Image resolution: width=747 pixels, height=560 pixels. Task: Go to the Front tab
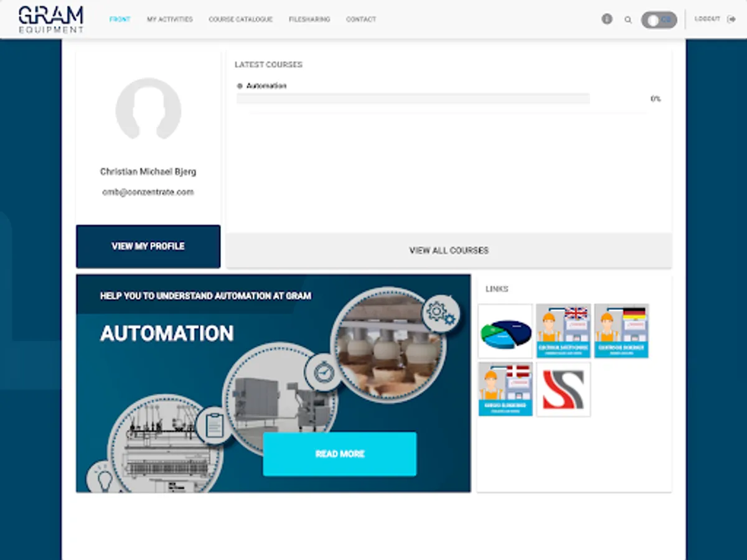(x=120, y=19)
